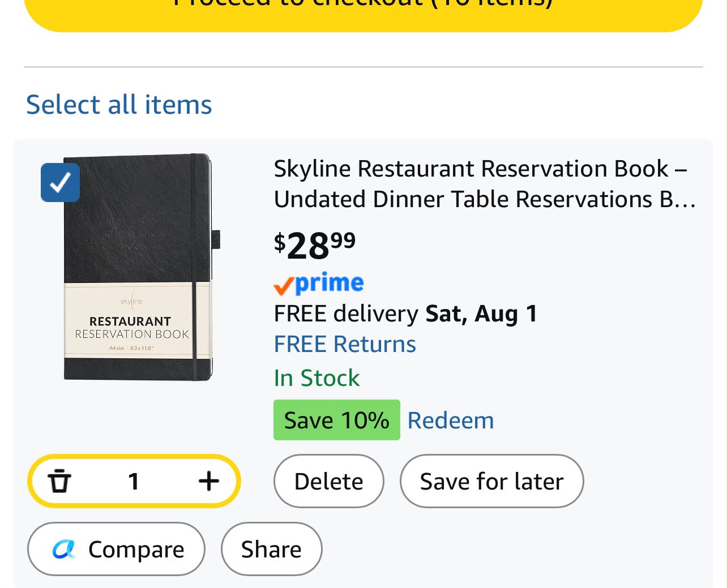Click the Compare button's swirl logo icon
The image size is (727, 588).
tap(64, 549)
